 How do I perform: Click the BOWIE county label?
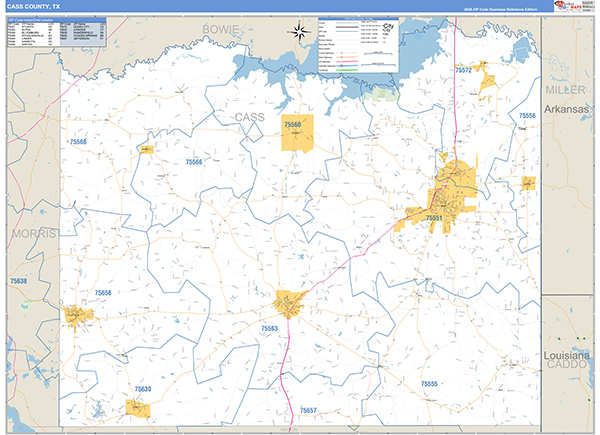click(x=219, y=31)
